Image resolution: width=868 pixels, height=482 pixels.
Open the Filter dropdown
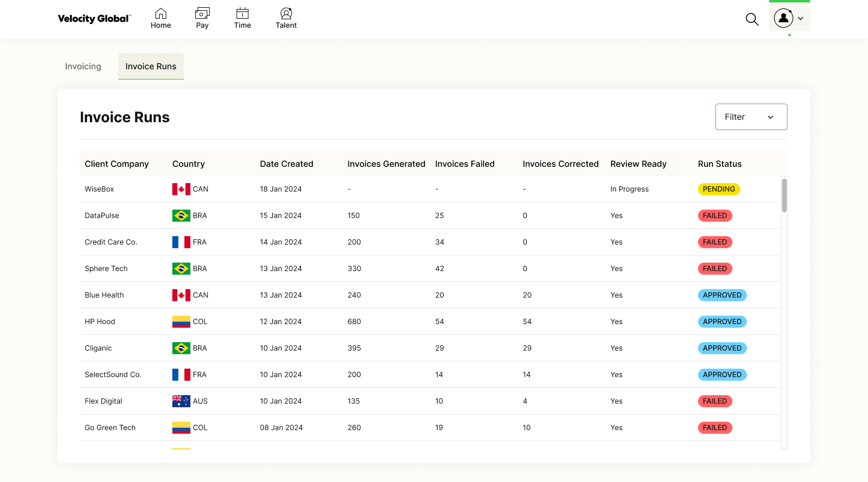(x=751, y=117)
